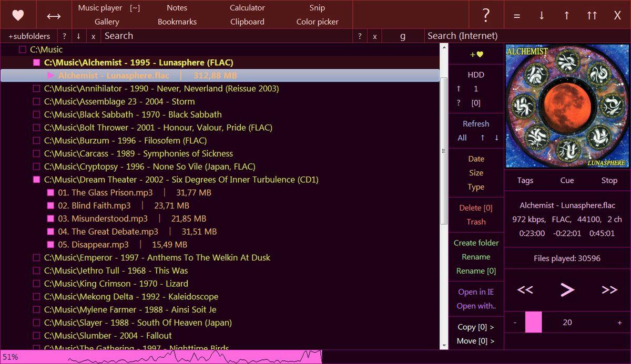Check the Black Sabbath 1970 folder
This screenshot has height=364, width=631.
[x=36, y=115]
